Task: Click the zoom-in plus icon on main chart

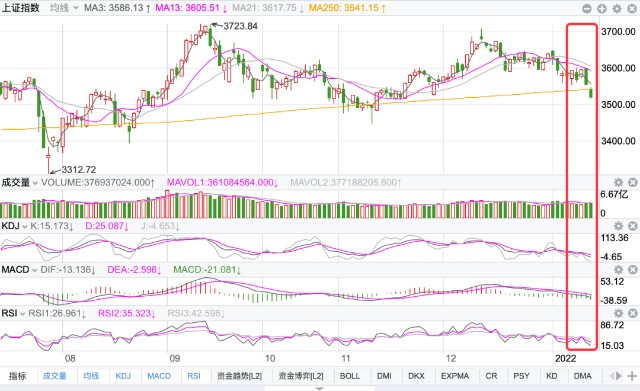Action: pyautogui.click(x=602, y=9)
